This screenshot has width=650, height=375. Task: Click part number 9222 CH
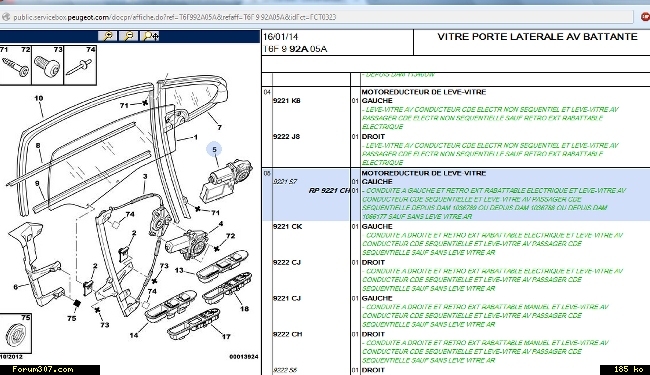click(x=287, y=334)
